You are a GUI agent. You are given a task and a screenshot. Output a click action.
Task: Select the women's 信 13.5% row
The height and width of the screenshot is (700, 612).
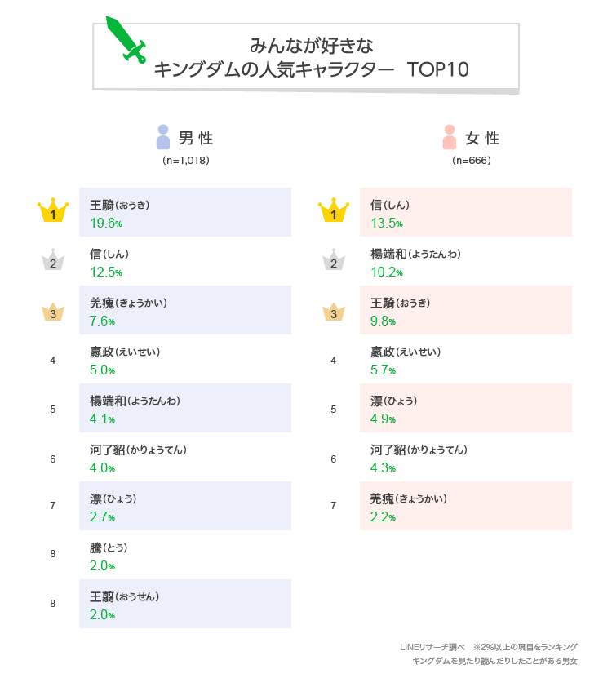pos(466,212)
